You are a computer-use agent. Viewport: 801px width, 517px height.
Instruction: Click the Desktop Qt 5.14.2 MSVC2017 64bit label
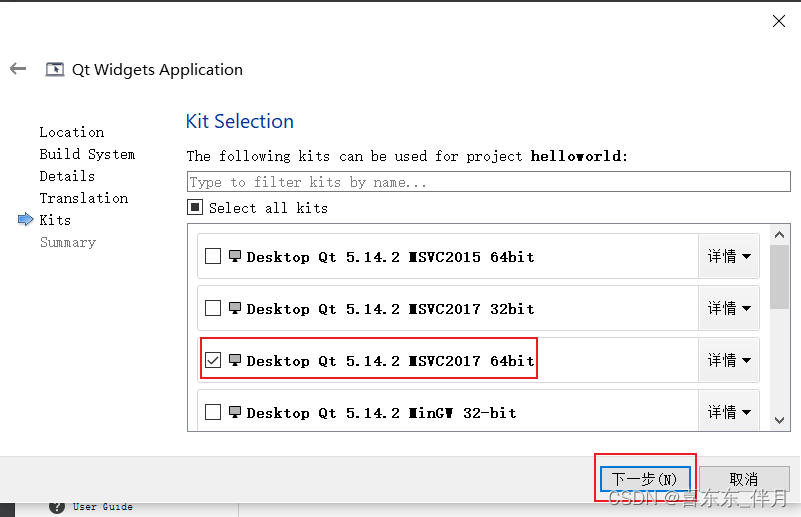(x=390, y=361)
